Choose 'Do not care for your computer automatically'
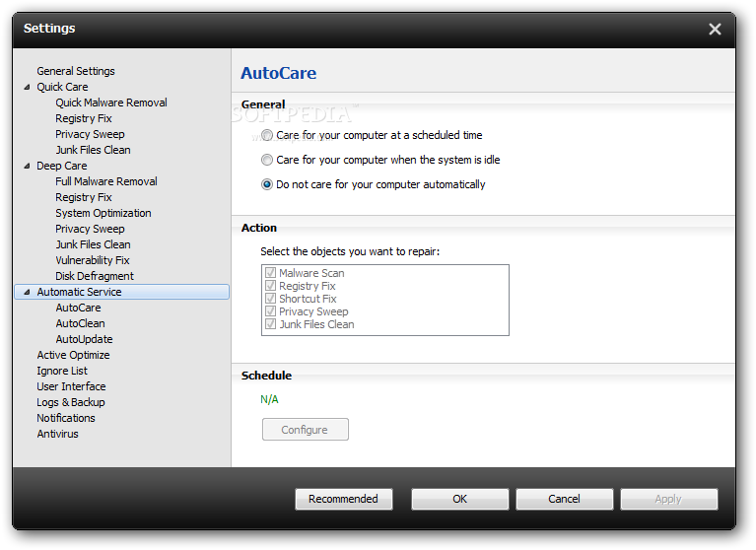The image size is (756, 550). [x=267, y=184]
